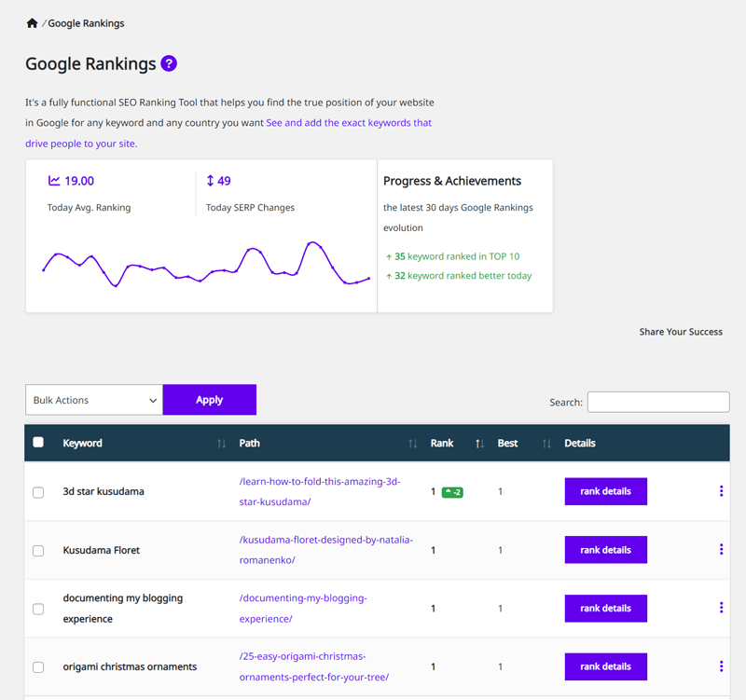Click the Google Rankings breadcrumb text

point(86,23)
